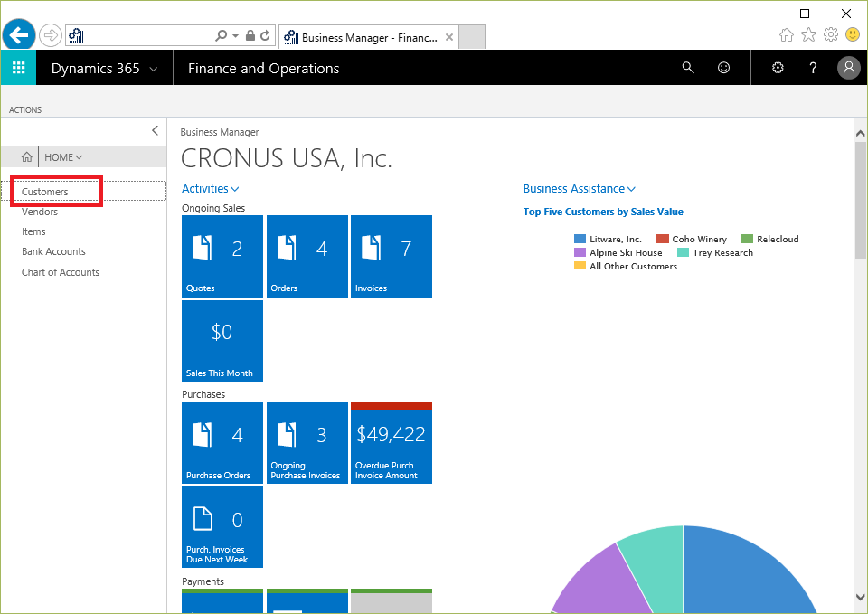Open the settings gear in Dynamics header

pos(778,68)
